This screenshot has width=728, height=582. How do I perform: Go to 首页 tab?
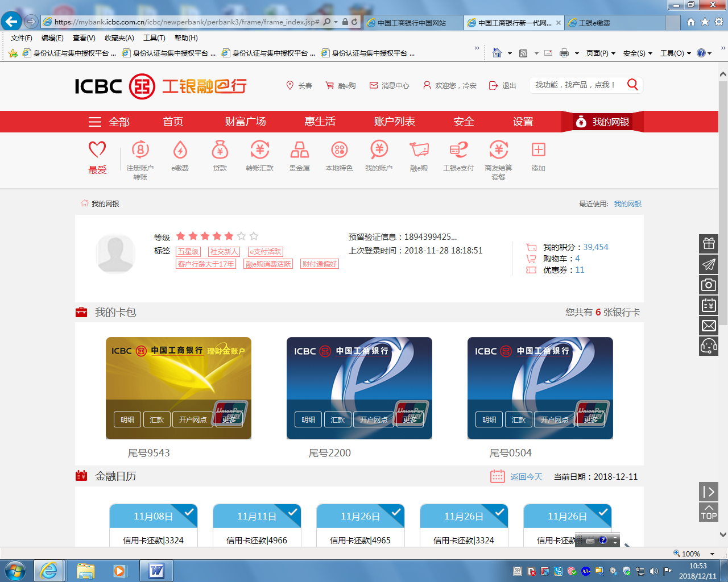pyautogui.click(x=173, y=122)
